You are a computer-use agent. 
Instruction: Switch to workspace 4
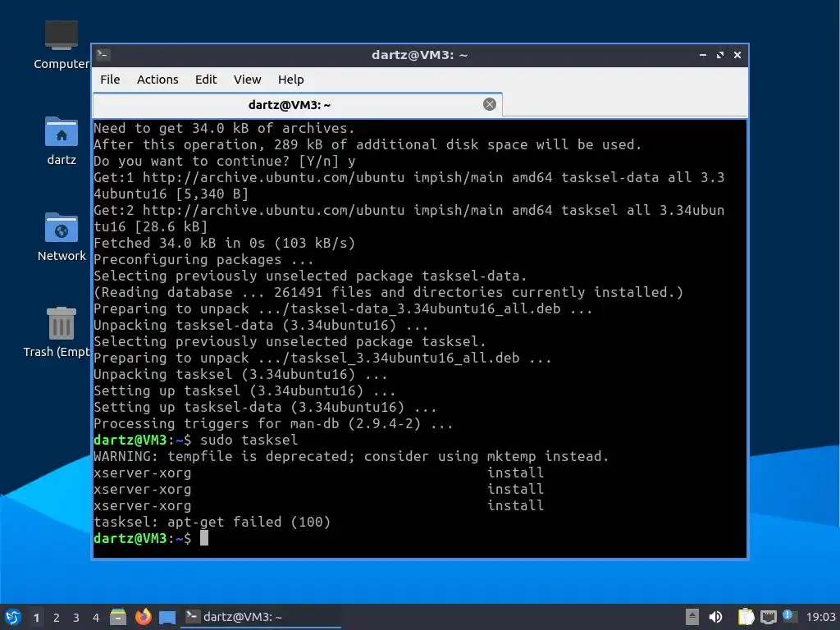(x=96, y=618)
